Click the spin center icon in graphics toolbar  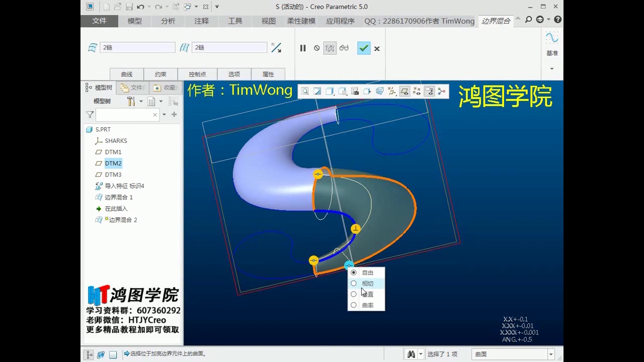pos(442,91)
